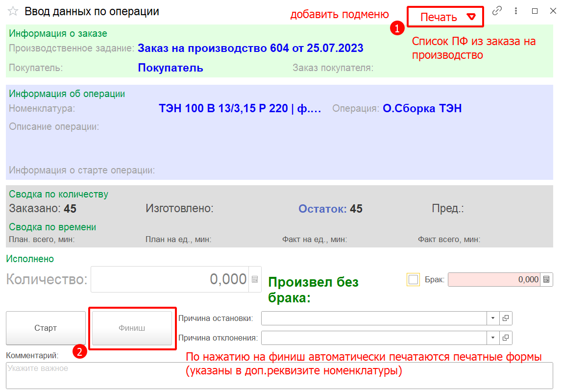
Task: Click into the Комментарий text box
Action: [x=279, y=375]
